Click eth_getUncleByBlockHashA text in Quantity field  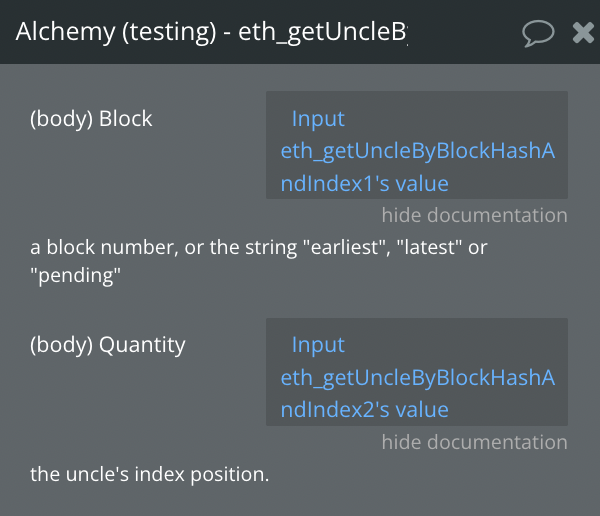point(417,378)
